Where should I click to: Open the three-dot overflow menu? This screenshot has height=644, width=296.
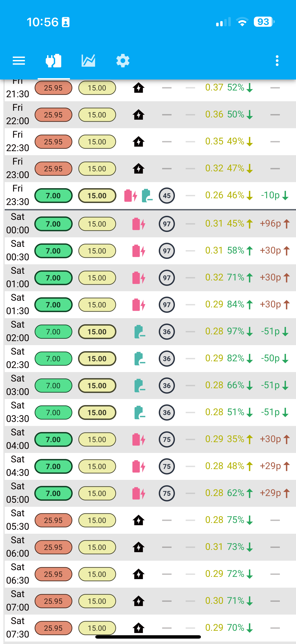(x=277, y=61)
